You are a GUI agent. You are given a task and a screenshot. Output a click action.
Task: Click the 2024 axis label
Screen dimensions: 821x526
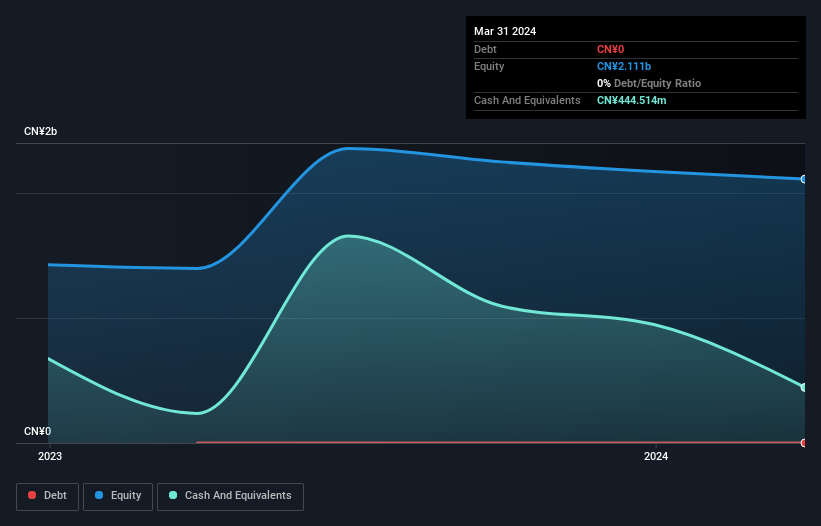click(656, 456)
